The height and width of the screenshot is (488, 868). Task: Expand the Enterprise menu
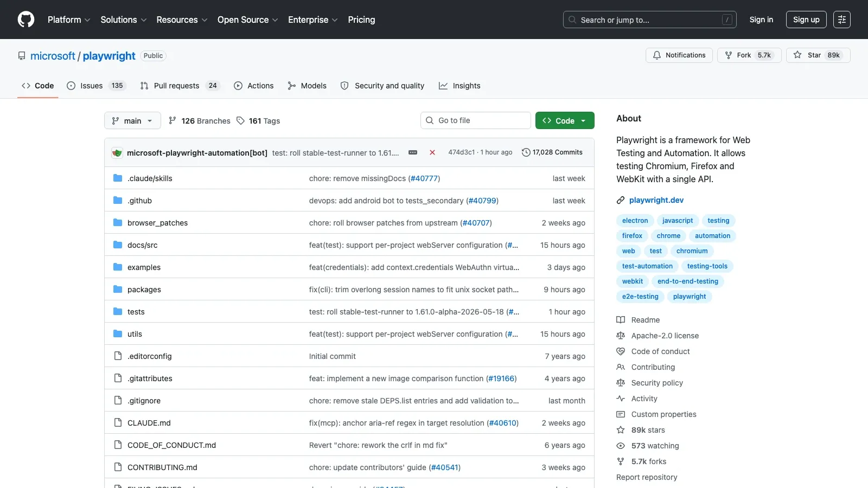tap(313, 20)
